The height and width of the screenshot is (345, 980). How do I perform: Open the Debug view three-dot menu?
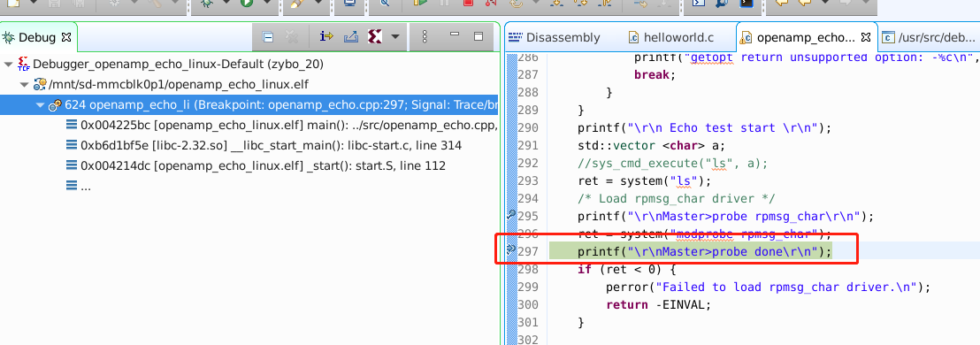425,37
